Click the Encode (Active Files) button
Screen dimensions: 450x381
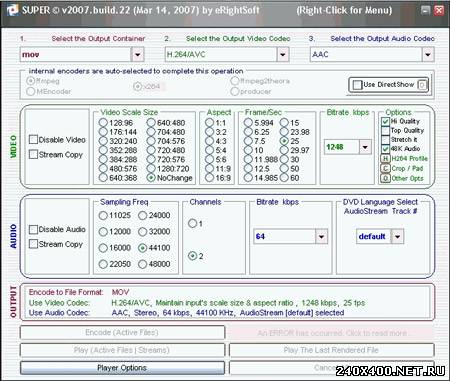122,332
